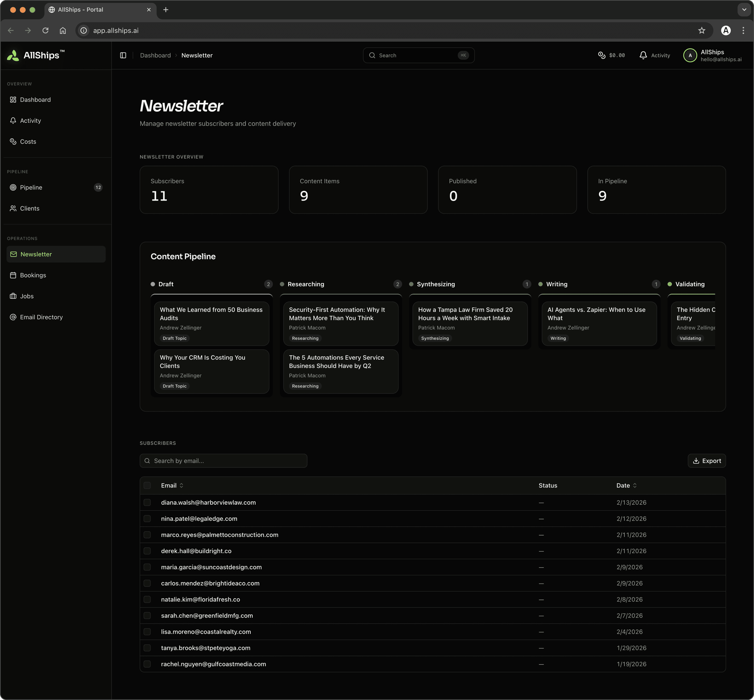754x700 pixels.
Task: Tick checkbox for natalie.kim@floridafresh.co
Action: point(147,599)
